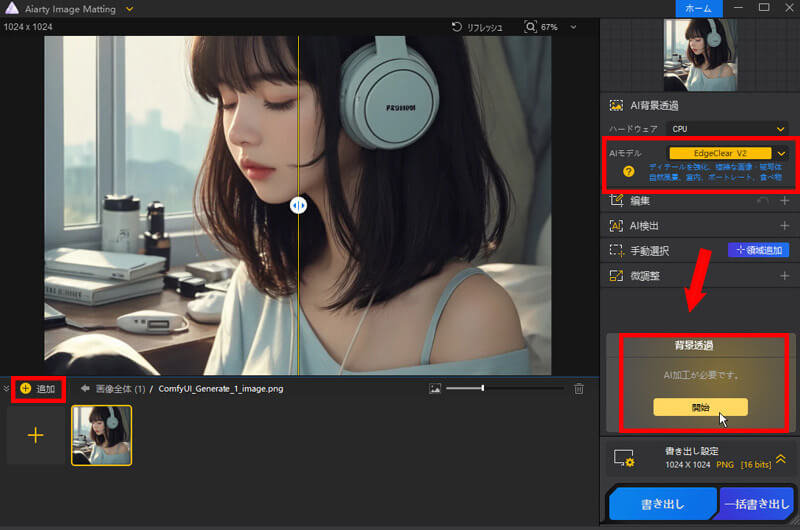Click the AI検出 icon

616,225
